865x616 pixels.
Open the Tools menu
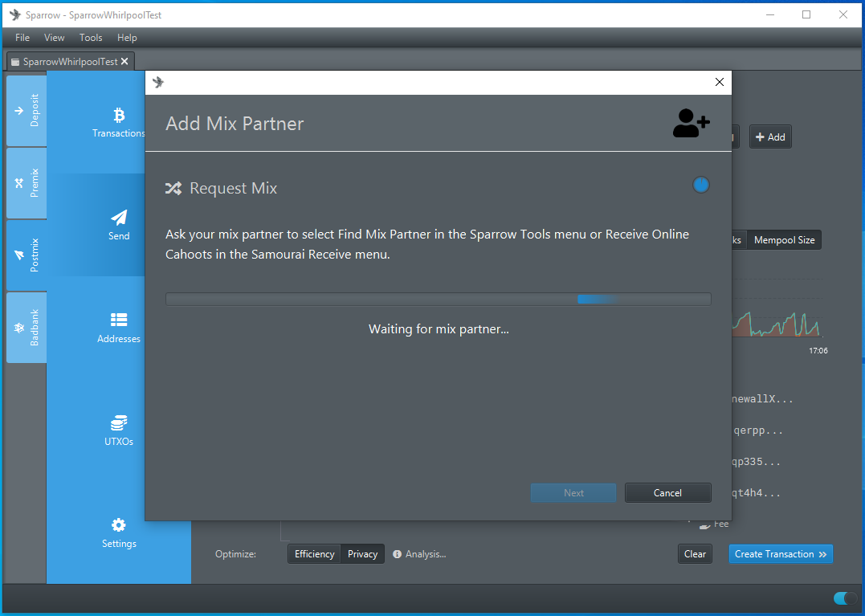(x=91, y=38)
